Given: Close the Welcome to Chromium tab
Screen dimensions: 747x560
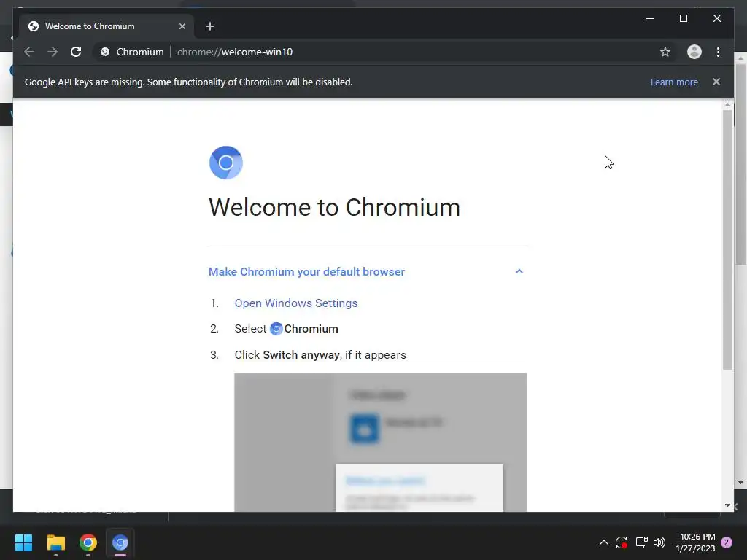Looking at the screenshot, I should click(182, 26).
